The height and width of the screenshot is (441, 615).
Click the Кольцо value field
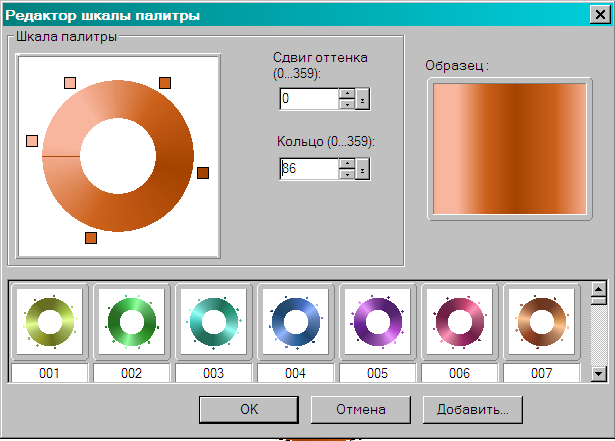point(309,169)
